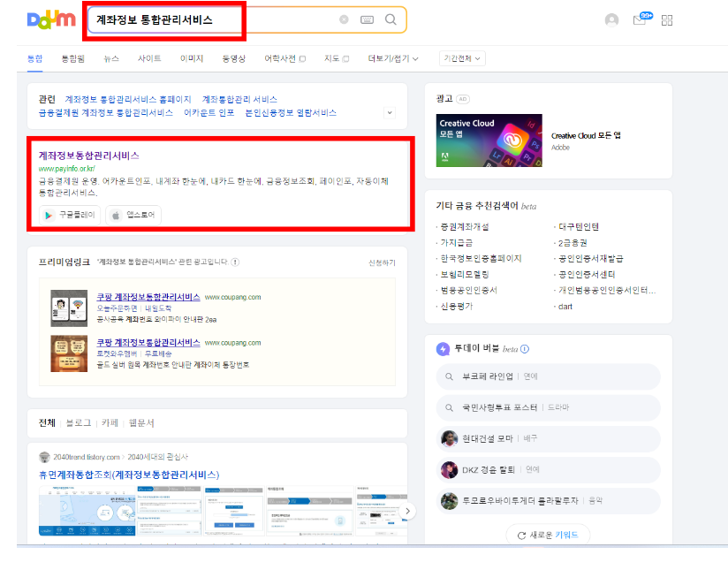Click the search icon beside 부크페 라인업
Image resolution: width=728 pixels, height=570 pixels.
point(449,376)
